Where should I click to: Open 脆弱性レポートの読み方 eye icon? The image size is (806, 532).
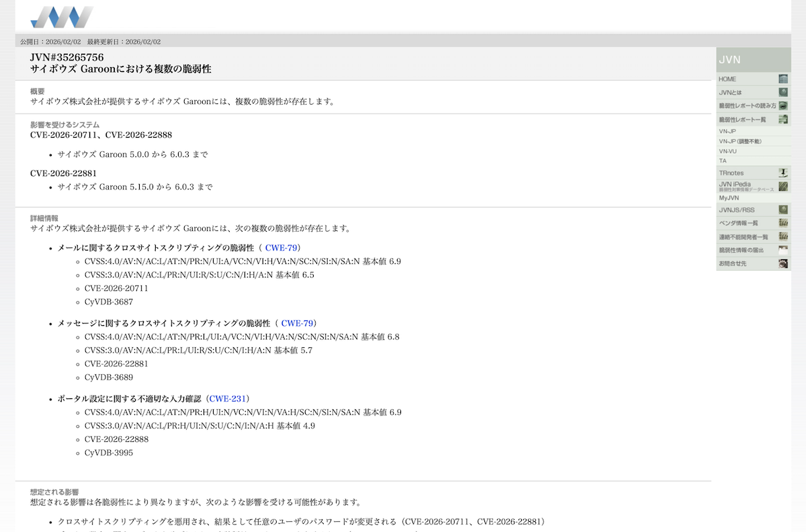783,105
